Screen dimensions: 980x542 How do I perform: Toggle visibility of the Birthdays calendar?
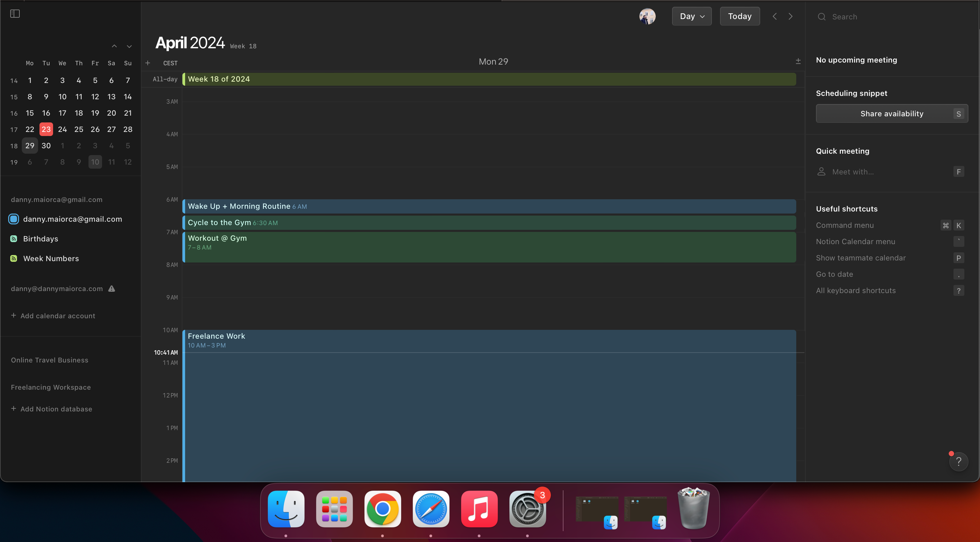14,239
